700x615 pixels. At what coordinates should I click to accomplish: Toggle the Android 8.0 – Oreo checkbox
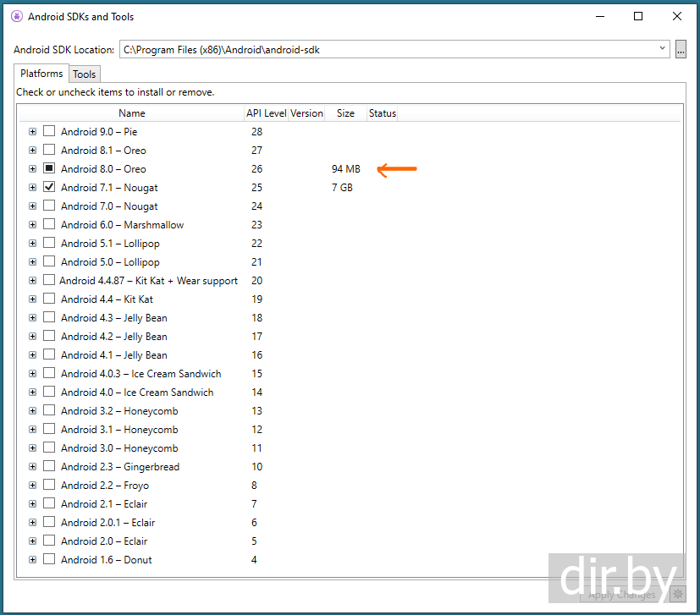[x=49, y=168]
